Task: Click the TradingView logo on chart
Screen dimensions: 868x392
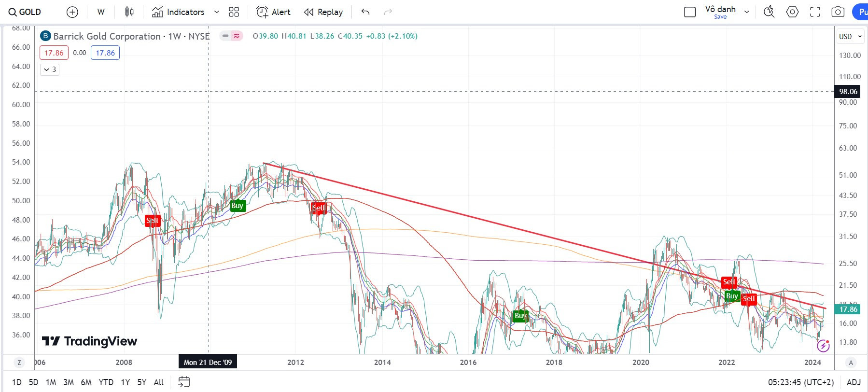Action: 89,341
